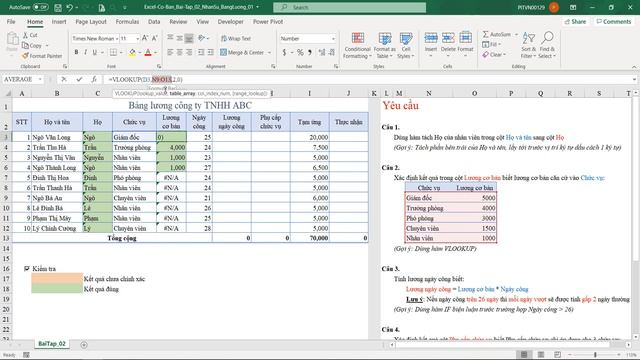Click the Undo arrow icon
640x360 pixels.
point(70,7)
